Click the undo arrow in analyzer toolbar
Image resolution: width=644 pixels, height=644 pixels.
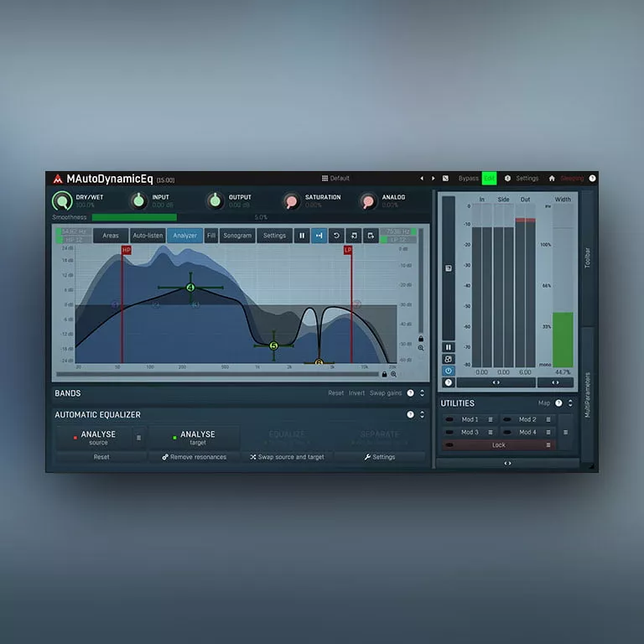pyautogui.click(x=336, y=236)
